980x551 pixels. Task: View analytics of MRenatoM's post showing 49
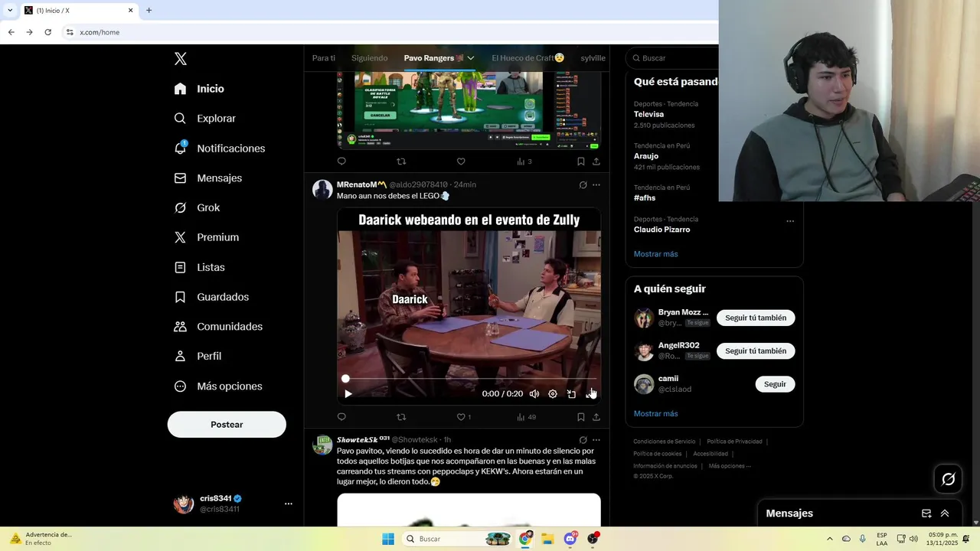tap(526, 417)
